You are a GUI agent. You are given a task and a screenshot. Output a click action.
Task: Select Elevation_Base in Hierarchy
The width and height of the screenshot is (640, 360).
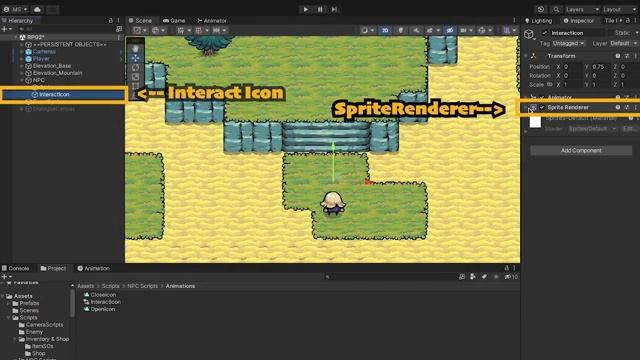click(x=52, y=66)
